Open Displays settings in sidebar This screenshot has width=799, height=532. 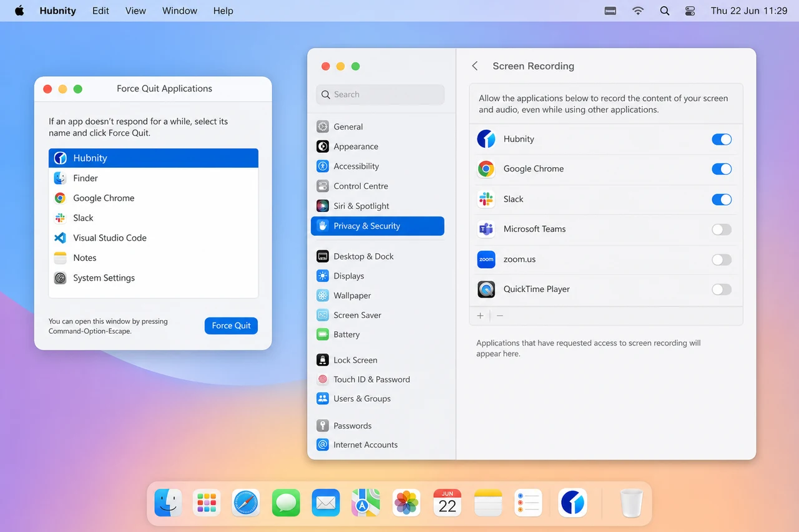tap(377, 276)
